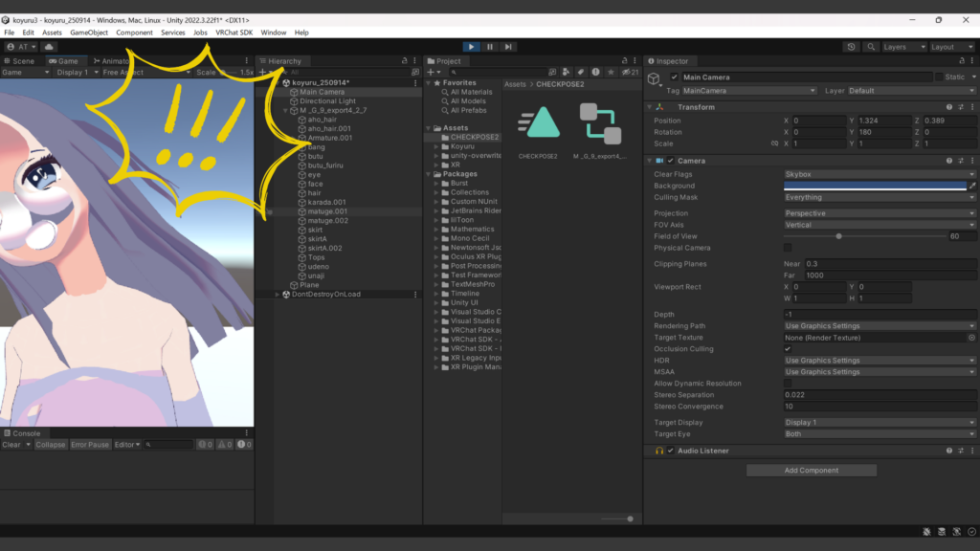
Task: Toggle the Main Camera active checkbox
Action: click(x=674, y=77)
